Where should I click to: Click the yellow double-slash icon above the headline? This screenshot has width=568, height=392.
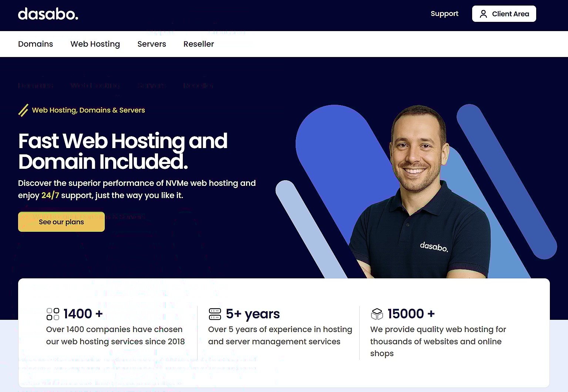click(23, 110)
